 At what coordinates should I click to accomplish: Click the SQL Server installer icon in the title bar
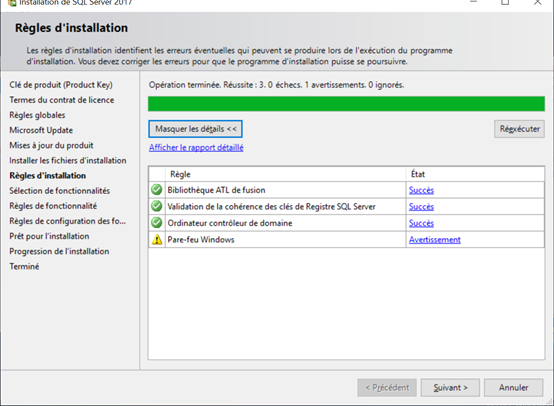pyautogui.click(x=12, y=3)
